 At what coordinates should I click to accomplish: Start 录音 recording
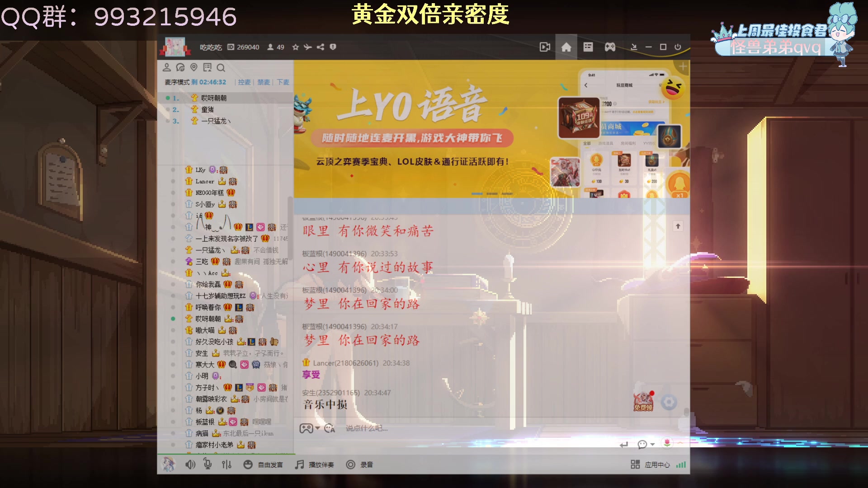pyautogui.click(x=359, y=465)
